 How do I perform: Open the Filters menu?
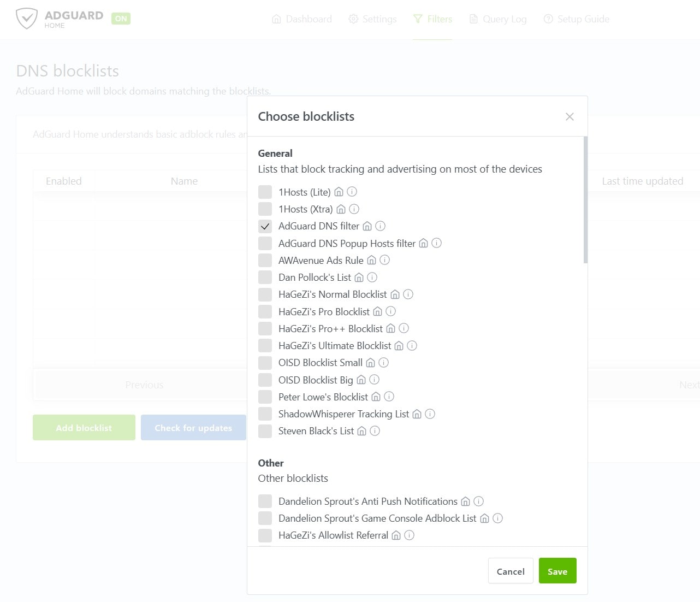pos(432,19)
